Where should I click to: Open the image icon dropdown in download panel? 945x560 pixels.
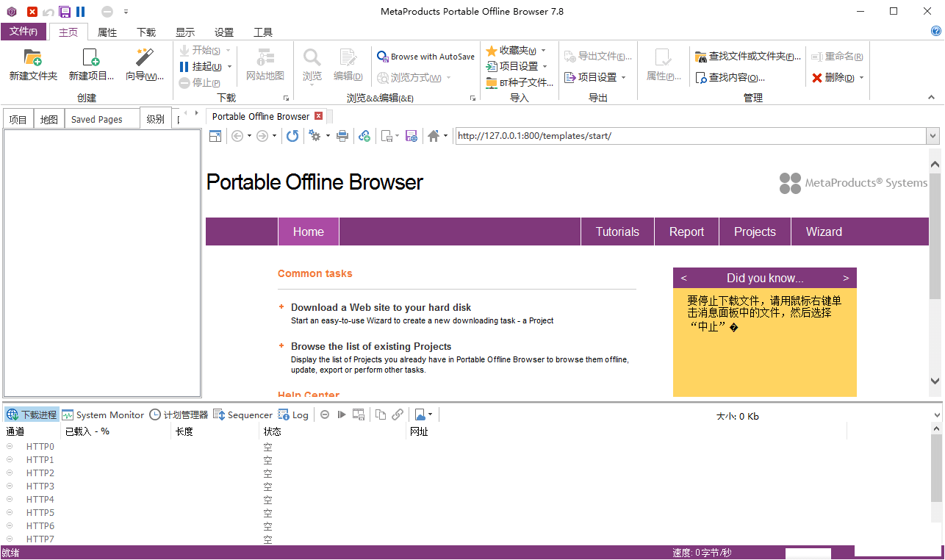pyautogui.click(x=431, y=414)
